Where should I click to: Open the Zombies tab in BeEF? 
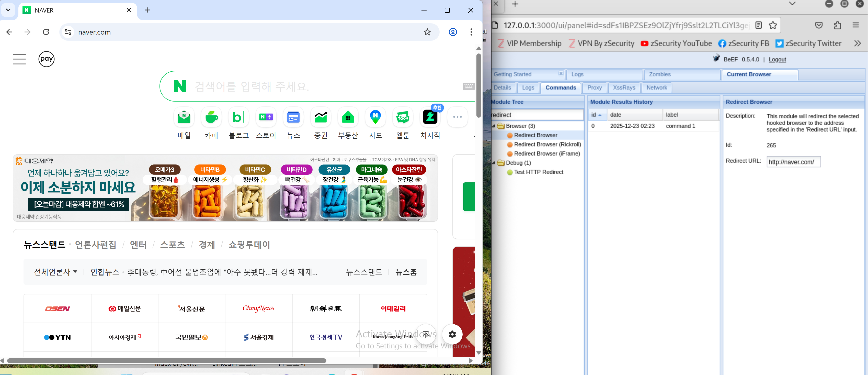coord(659,74)
